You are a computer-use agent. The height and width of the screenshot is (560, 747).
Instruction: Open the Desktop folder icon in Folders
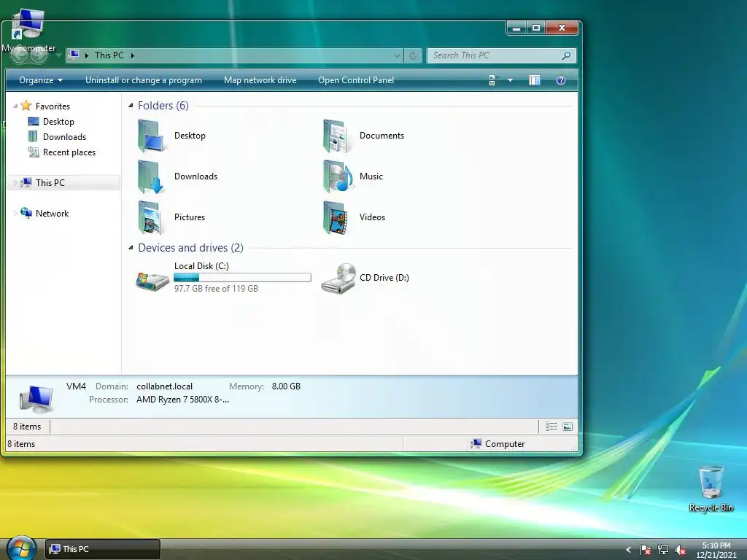[152, 136]
